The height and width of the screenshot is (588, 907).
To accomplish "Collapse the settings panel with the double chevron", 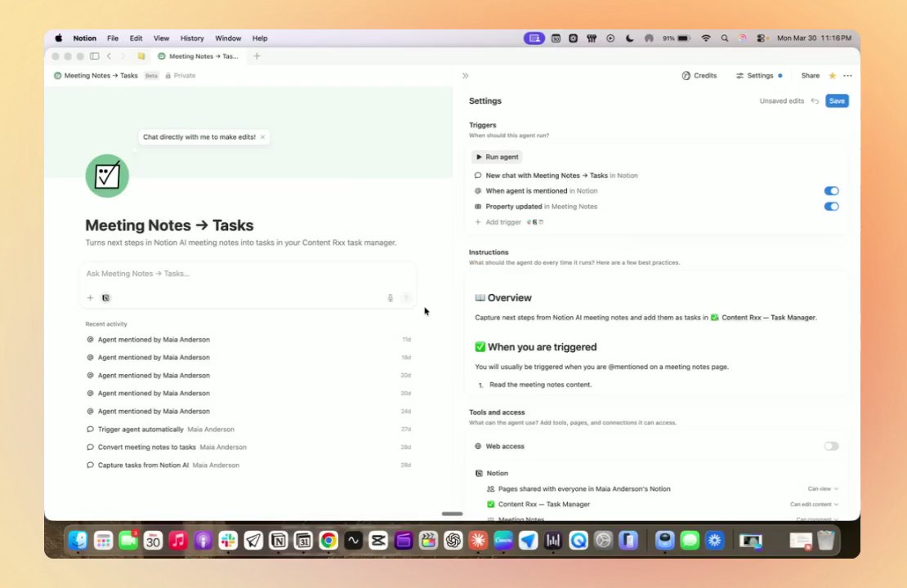I will pyautogui.click(x=465, y=76).
